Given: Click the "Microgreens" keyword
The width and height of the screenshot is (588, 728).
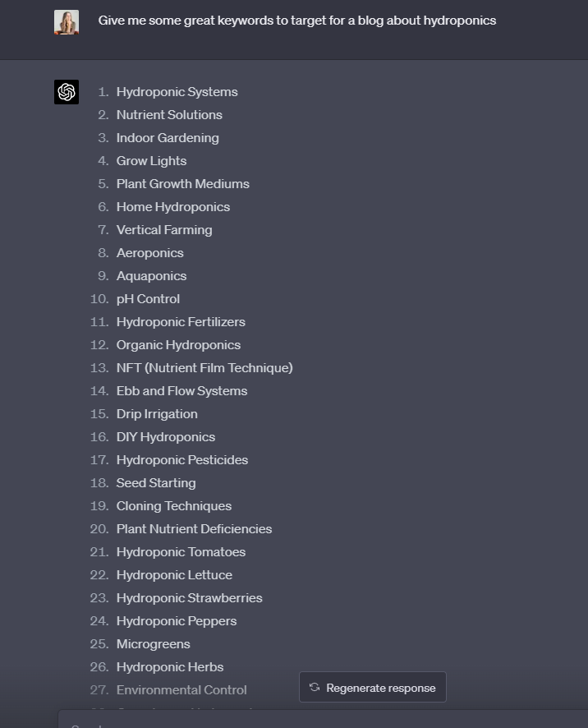Looking at the screenshot, I should point(154,644).
